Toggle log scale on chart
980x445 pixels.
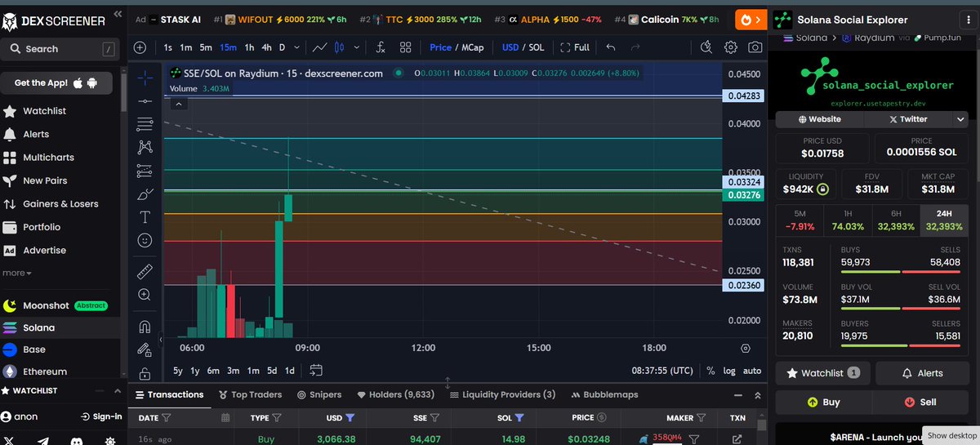coord(728,371)
